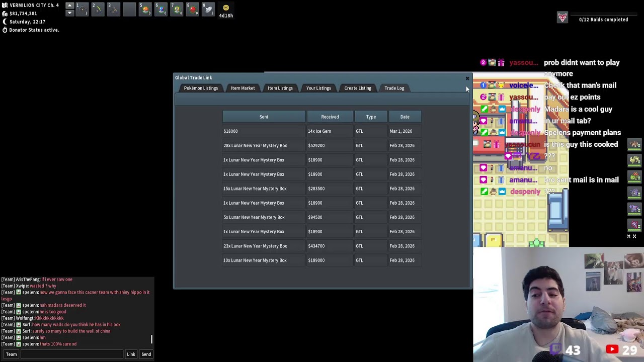Select the 10x Lunar New Year Mystery Box row

(x=322, y=260)
